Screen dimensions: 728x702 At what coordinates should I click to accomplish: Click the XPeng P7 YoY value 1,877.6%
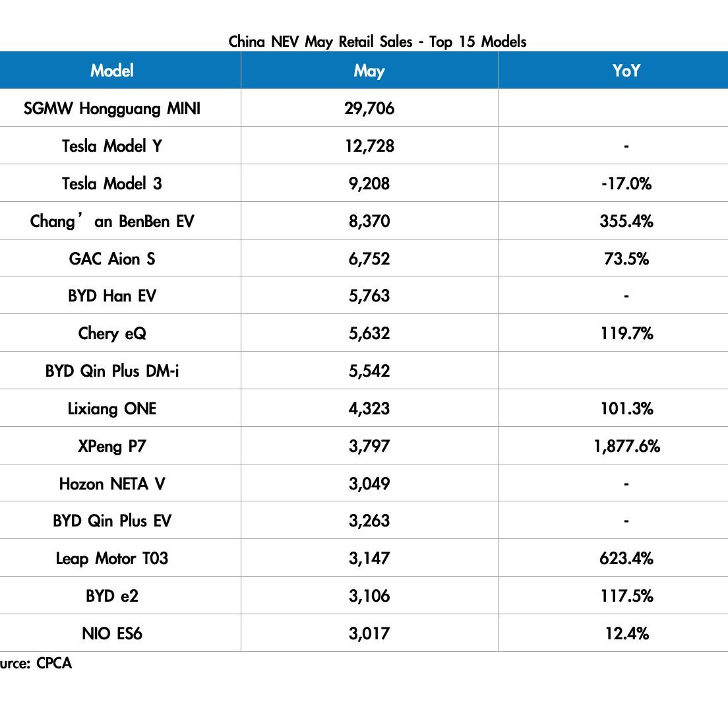[x=626, y=447]
